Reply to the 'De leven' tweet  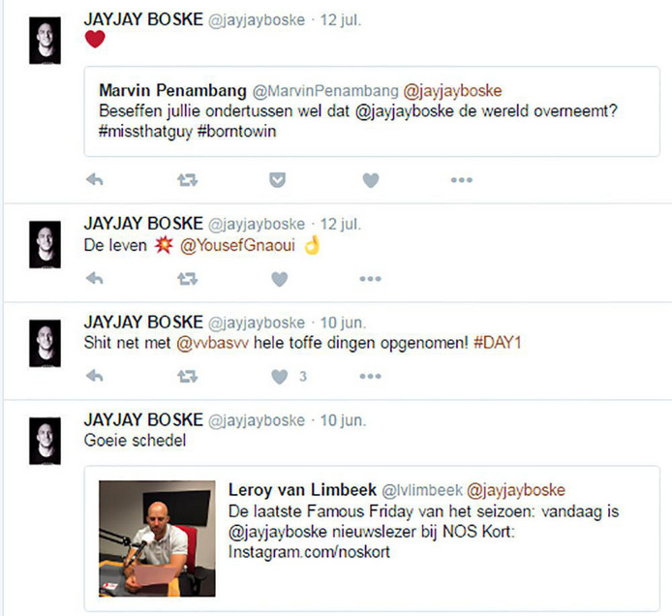(94, 279)
